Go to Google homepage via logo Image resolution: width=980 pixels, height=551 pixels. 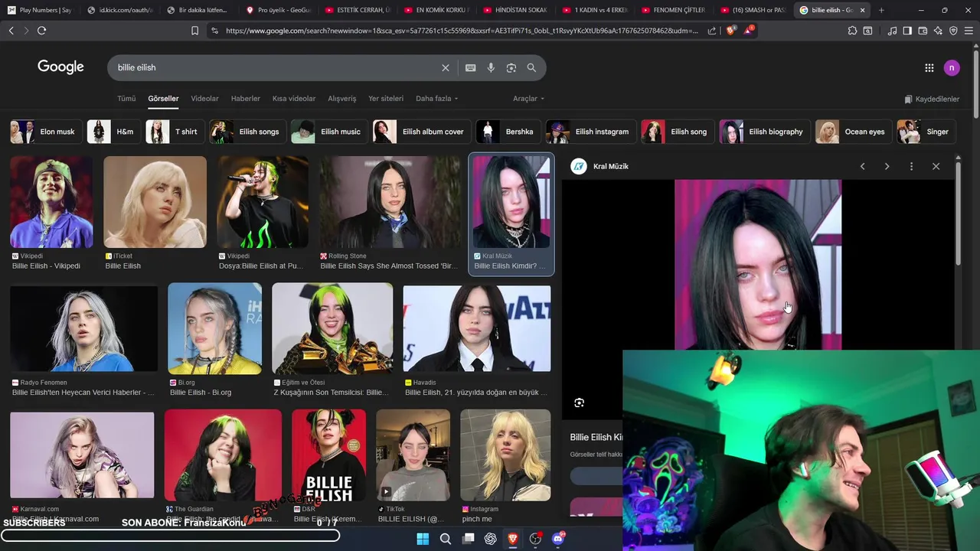click(x=60, y=67)
